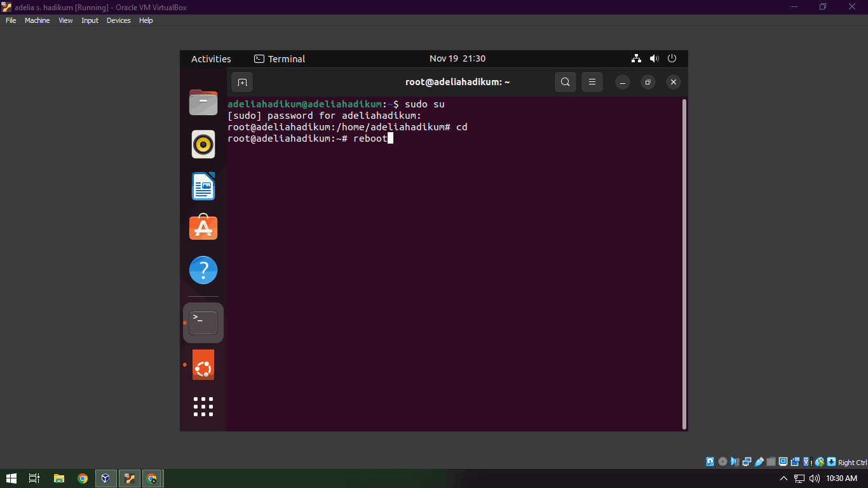Open the VirtualBox File menu

pos(11,20)
